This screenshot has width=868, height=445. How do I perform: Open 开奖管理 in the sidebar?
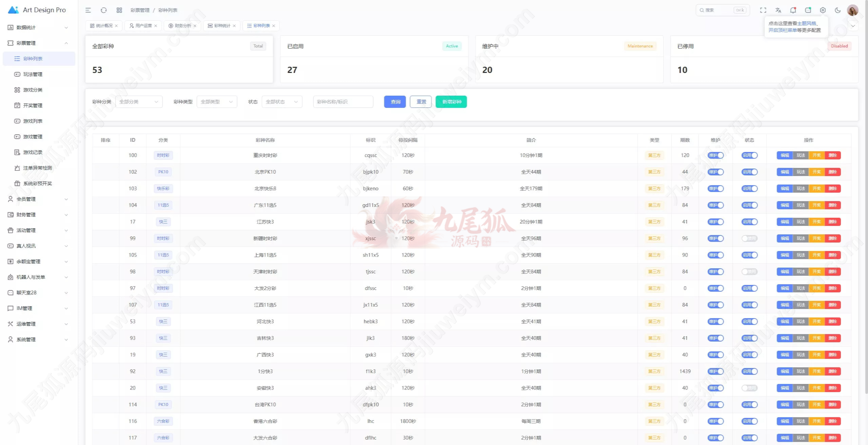click(33, 105)
